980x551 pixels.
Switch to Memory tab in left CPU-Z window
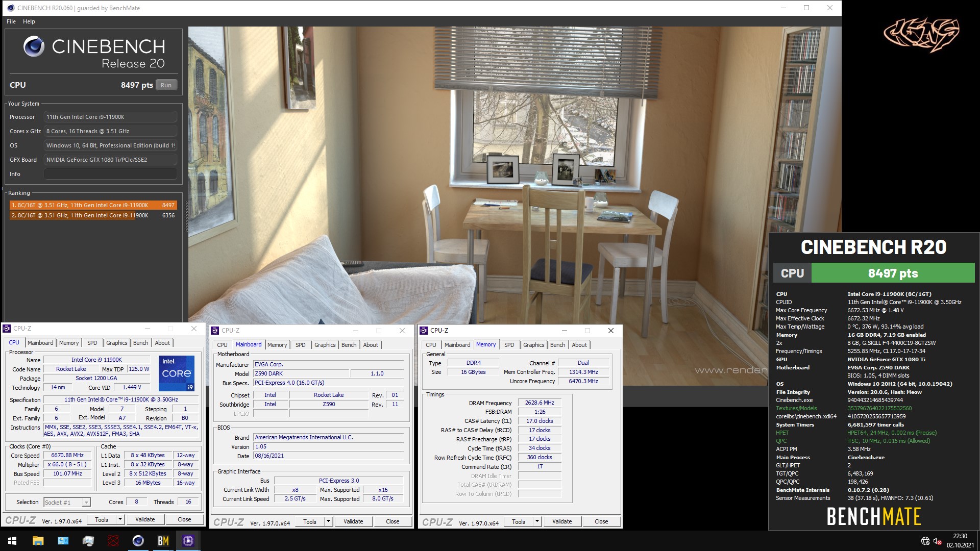69,343
